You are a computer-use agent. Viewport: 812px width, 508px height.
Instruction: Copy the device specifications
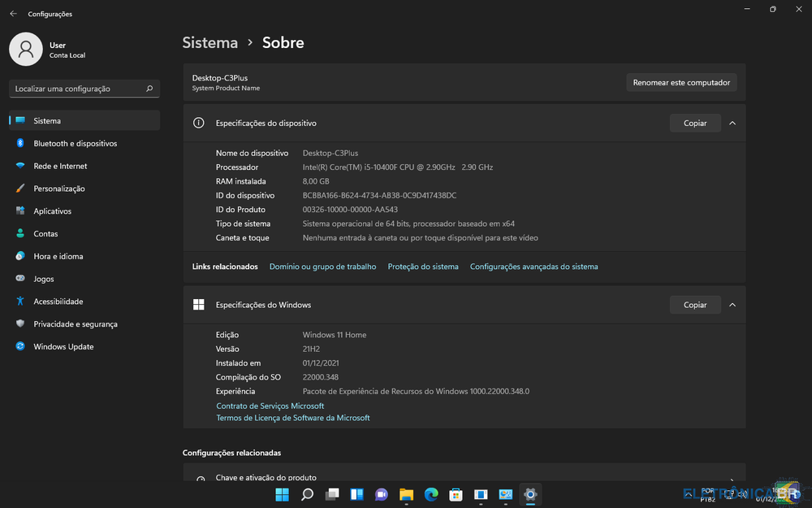point(695,124)
